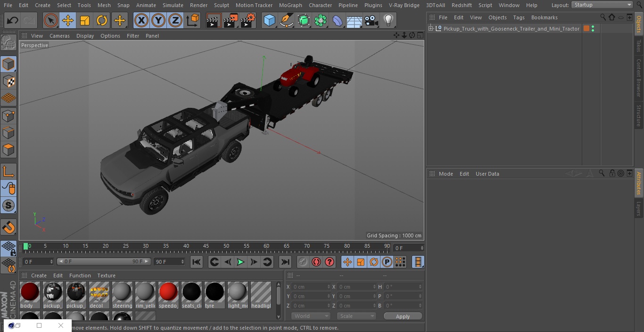Toggle Position keyframe recording

pos(347,262)
